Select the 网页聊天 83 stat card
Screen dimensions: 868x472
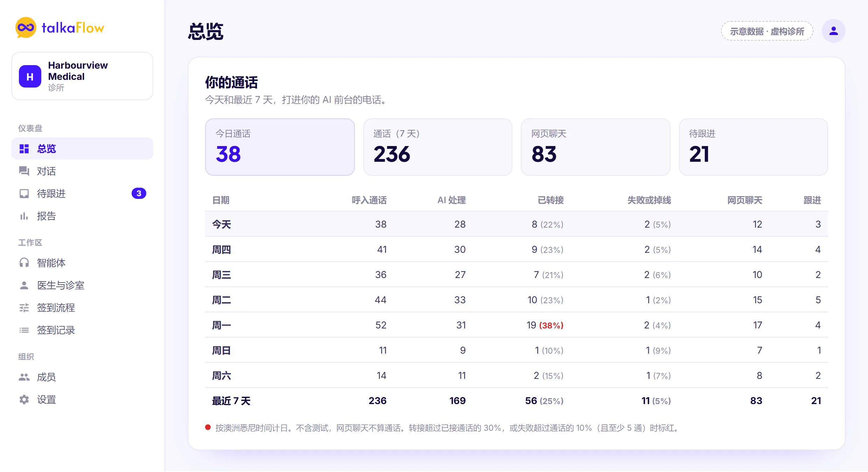click(x=596, y=147)
